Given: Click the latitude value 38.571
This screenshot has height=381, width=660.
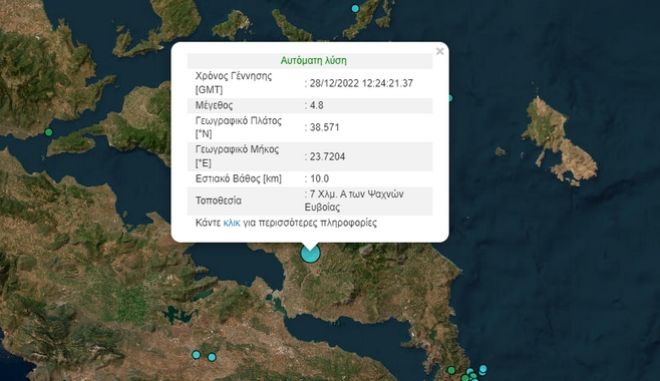Looking at the screenshot, I should click(325, 127).
